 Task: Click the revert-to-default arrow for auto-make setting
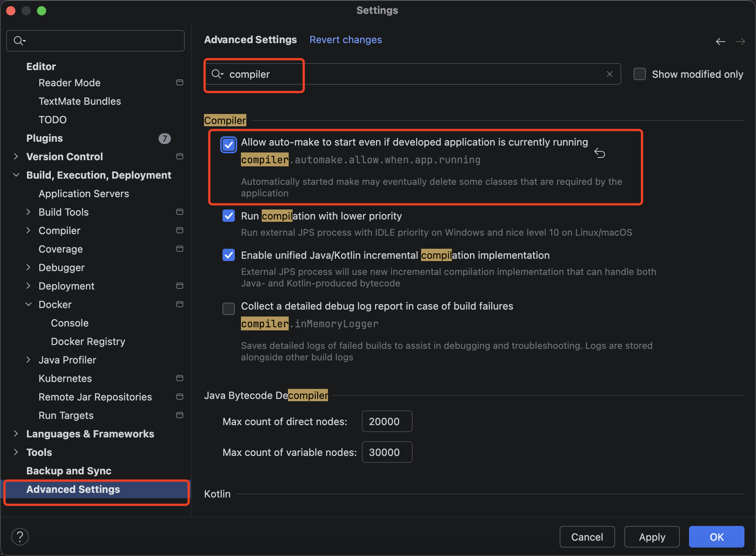[x=599, y=153]
